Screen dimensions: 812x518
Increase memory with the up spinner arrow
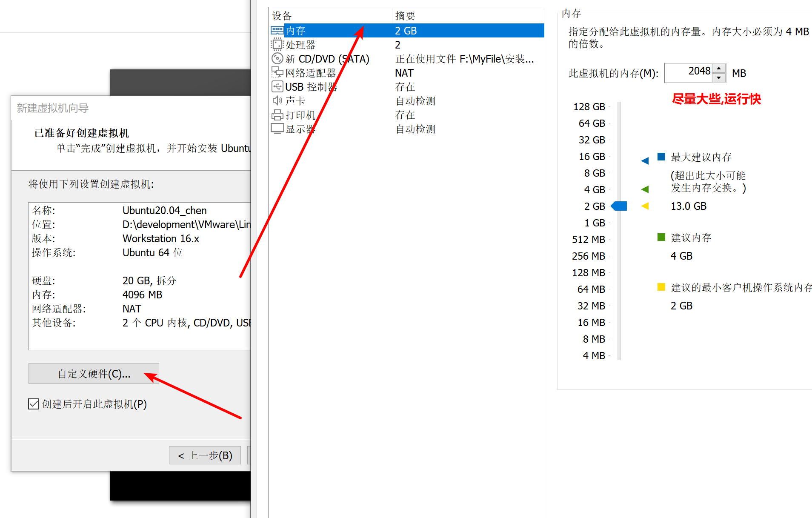tap(719, 69)
